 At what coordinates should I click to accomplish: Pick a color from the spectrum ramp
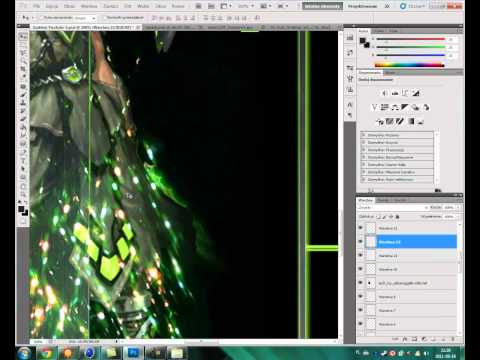(410, 65)
